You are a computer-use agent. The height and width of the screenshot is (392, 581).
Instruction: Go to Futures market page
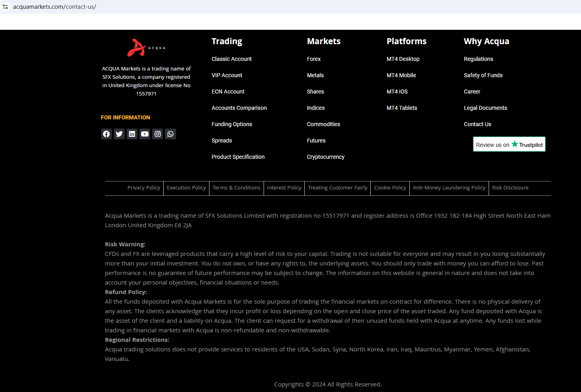316,140
